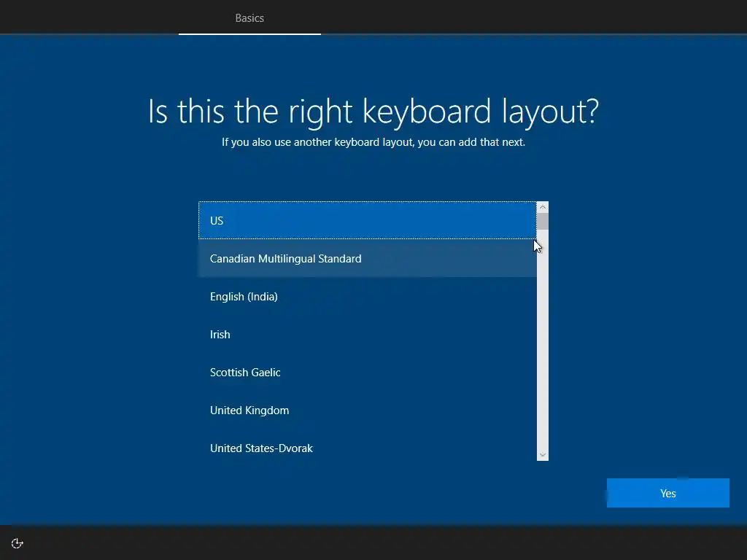
Task: Select Scottish Gaelic layout
Action: point(368,373)
